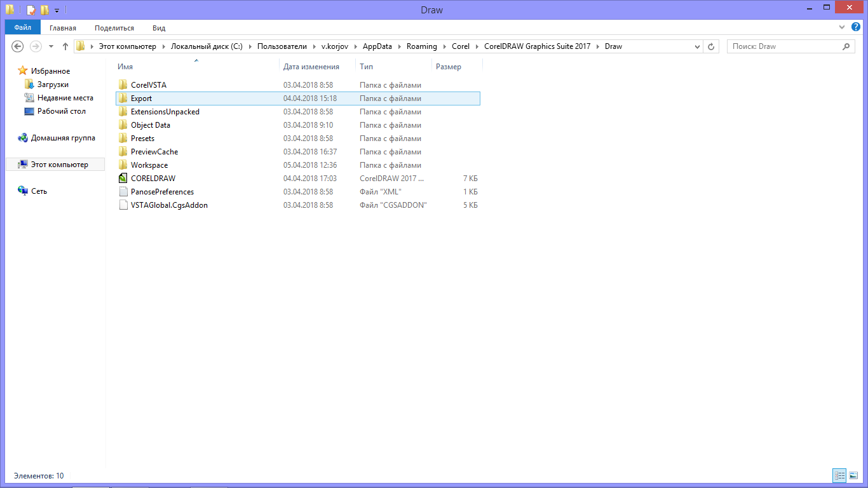
Task: Select the Object Data folder icon
Action: pos(123,125)
